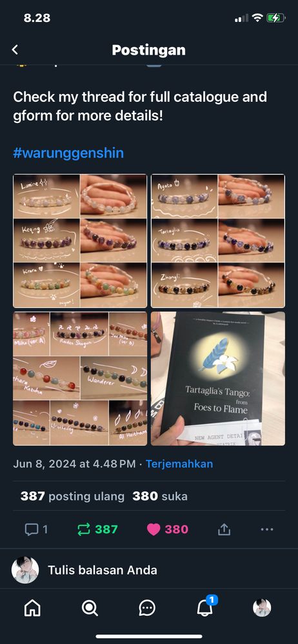This screenshot has height=644, width=298.
Task: Tap the share upload icon
Action: point(224,529)
